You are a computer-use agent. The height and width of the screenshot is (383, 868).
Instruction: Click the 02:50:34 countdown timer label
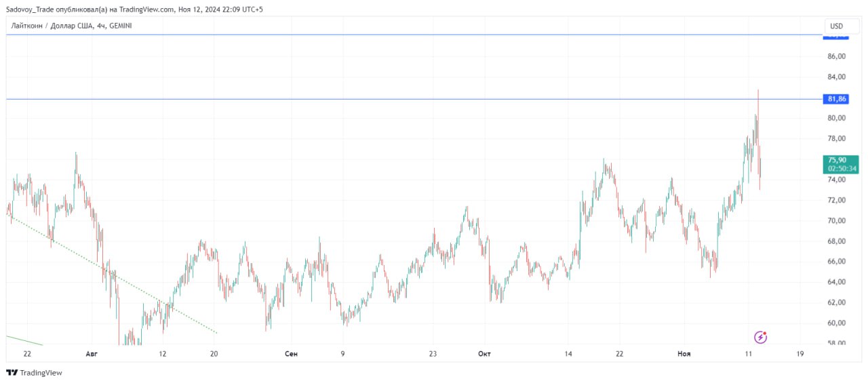(841, 168)
